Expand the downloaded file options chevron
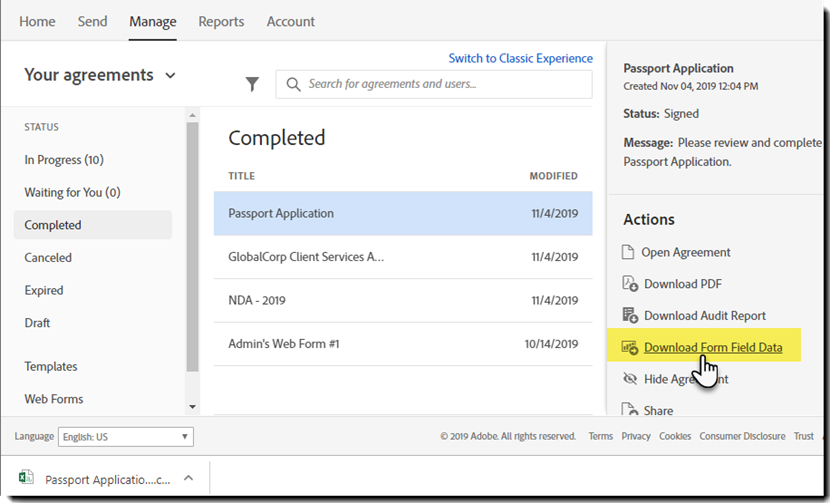 click(188, 480)
